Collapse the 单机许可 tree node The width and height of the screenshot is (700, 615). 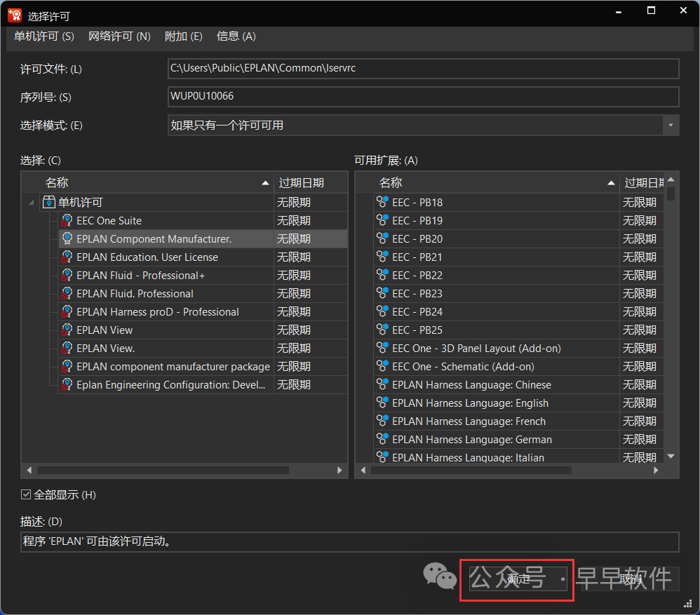[x=31, y=203]
